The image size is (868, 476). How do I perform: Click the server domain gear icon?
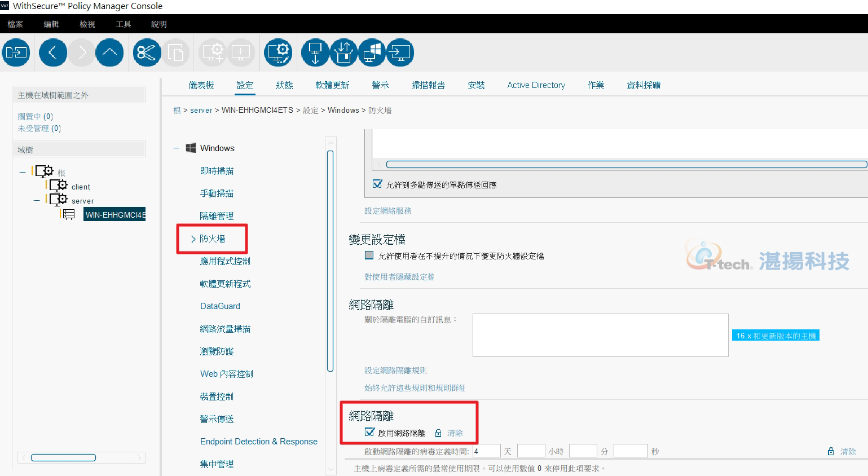(x=59, y=199)
